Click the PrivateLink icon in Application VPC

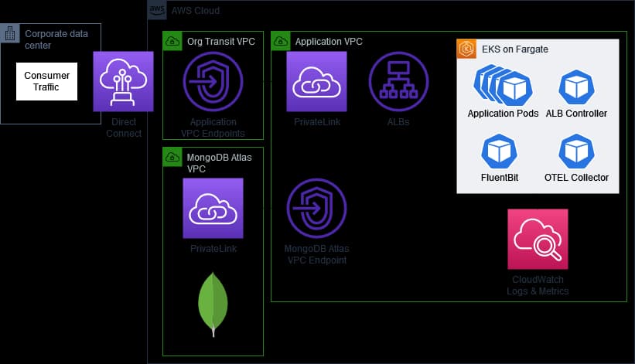click(x=316, y=81)
